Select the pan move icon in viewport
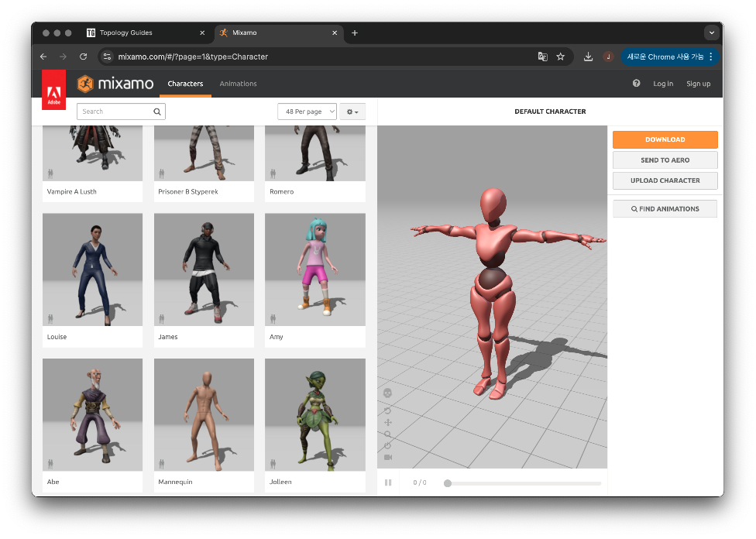Viewport: 756px width, 539px height. 388,422
